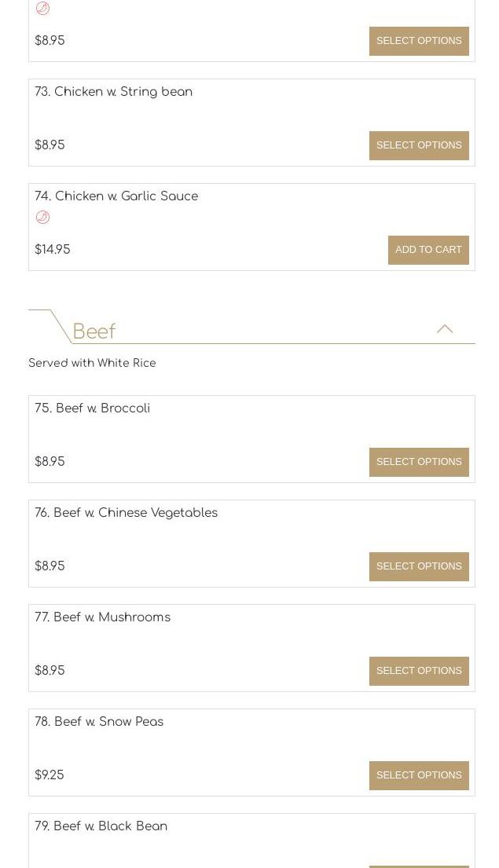499x868 pixels.
Task: Select options for Beef w. Chinese Vegetables
Action: click(x=419, y=566)
